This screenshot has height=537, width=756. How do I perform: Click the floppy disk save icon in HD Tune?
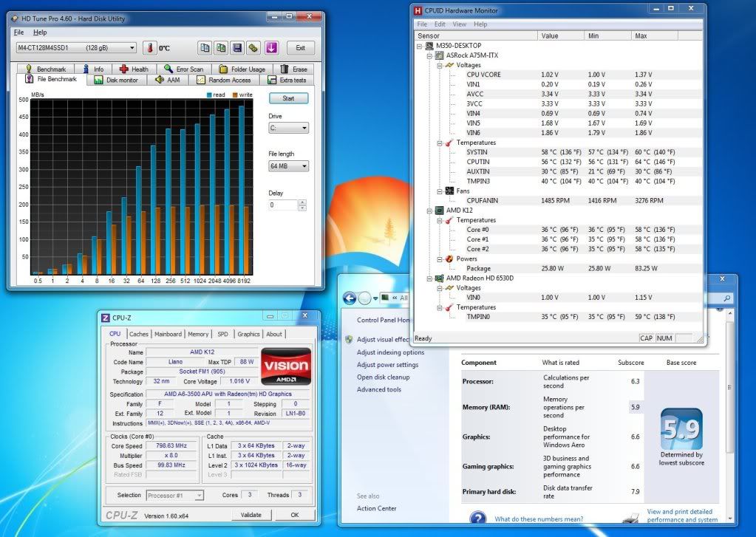pos(236,48)
